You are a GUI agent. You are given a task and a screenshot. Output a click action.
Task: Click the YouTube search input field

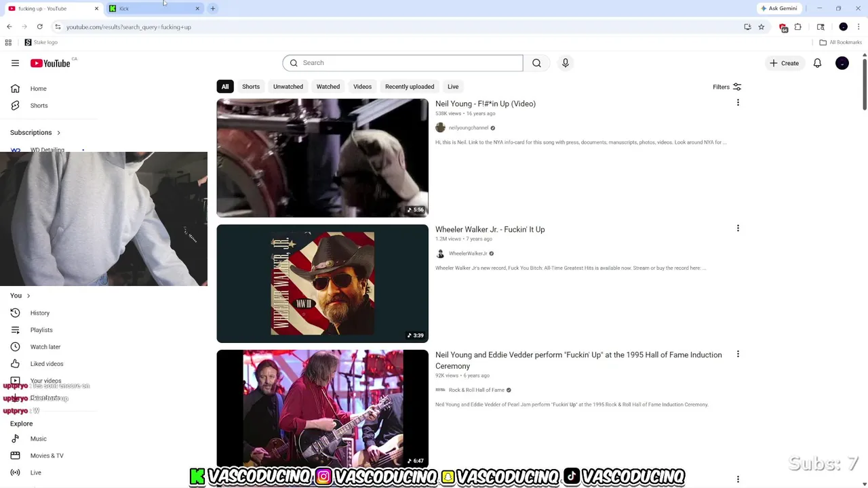pos(403,63)
